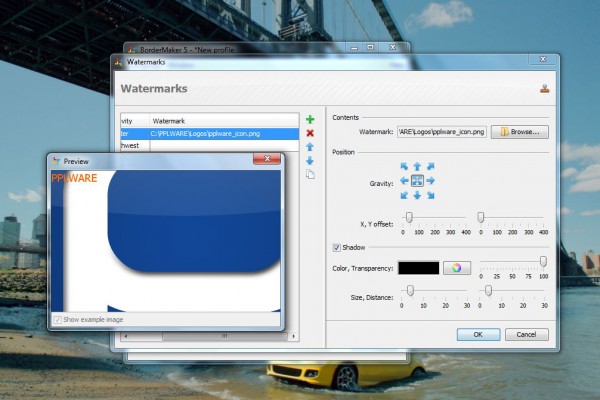
Task: Click list scrollbar left arrow
Action: point(126,336)
